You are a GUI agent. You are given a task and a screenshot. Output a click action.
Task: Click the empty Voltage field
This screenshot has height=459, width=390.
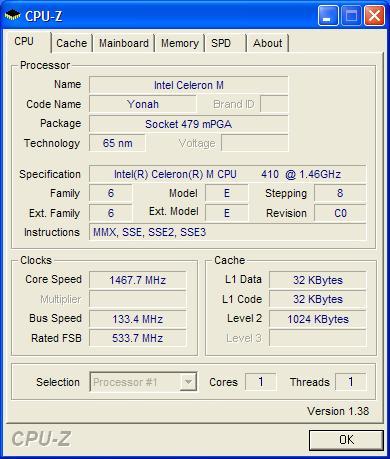click(255, 143)
